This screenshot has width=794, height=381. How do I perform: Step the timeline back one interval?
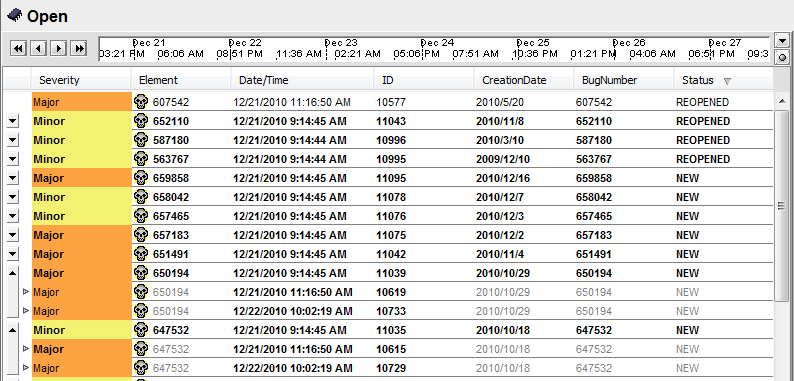click(38, 48)
